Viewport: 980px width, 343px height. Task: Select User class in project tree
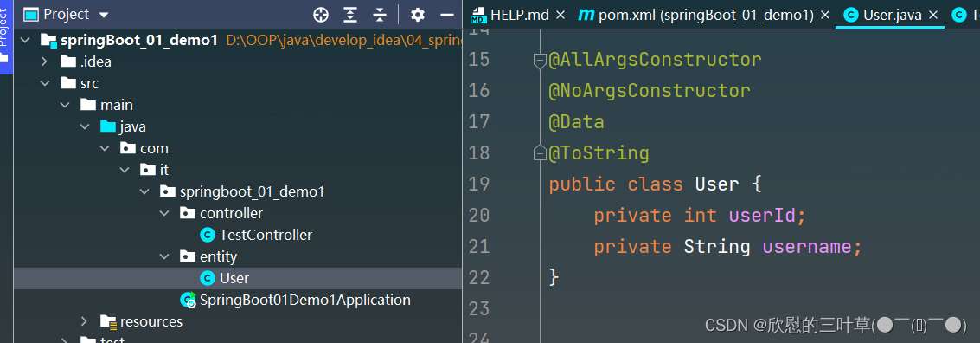pos(234,279)
